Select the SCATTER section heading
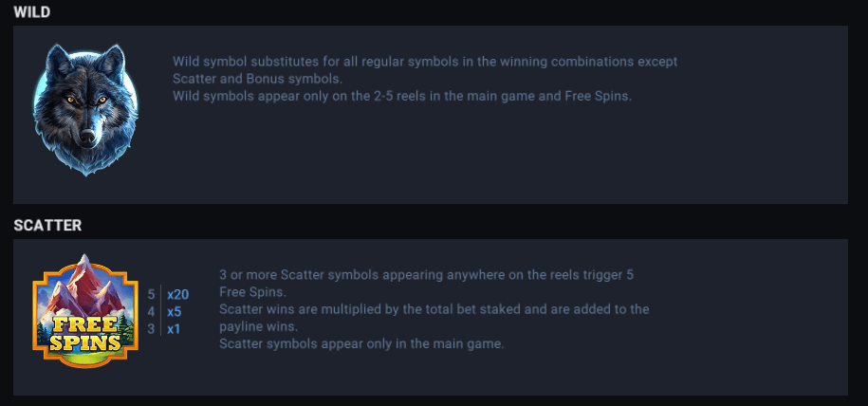Screen dimensions: 868x406 coord(47,226)
